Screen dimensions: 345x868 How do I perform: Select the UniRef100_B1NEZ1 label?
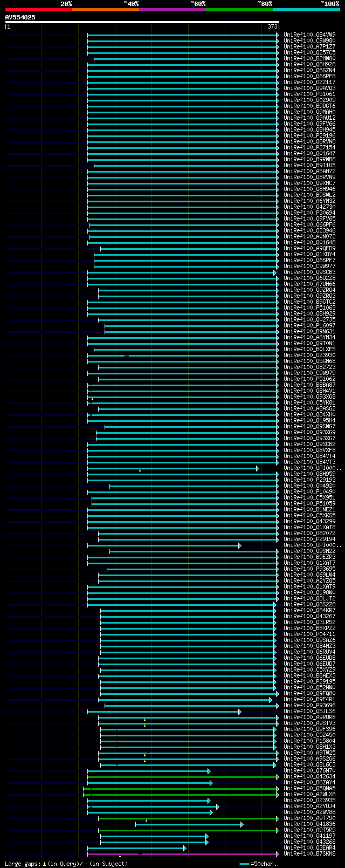[309, 510]
